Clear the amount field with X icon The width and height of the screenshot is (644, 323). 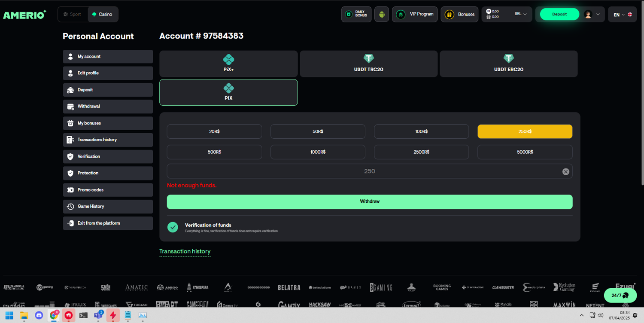pyautogui.click(x=565, y=171)
